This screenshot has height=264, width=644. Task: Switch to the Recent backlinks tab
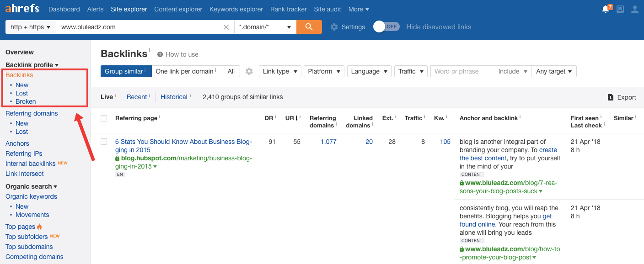137,97
